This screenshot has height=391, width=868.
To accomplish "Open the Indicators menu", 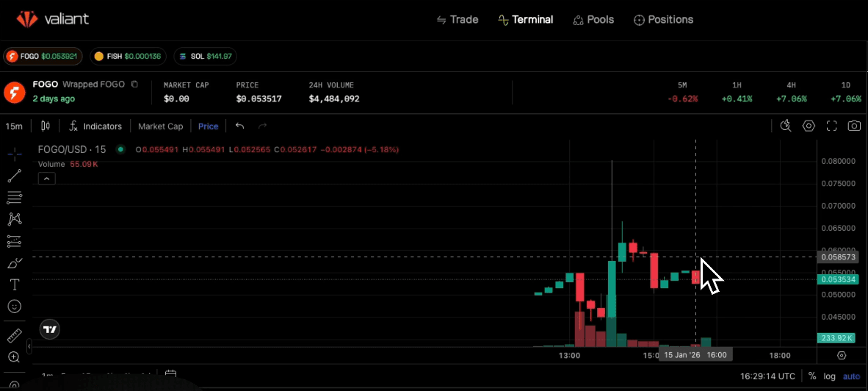I will 95,126.
